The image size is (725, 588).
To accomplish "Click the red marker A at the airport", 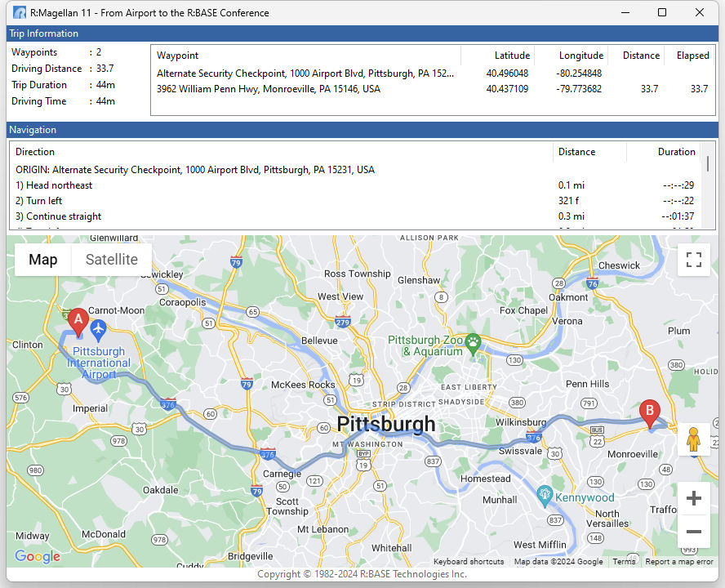I will pos(78,322).
